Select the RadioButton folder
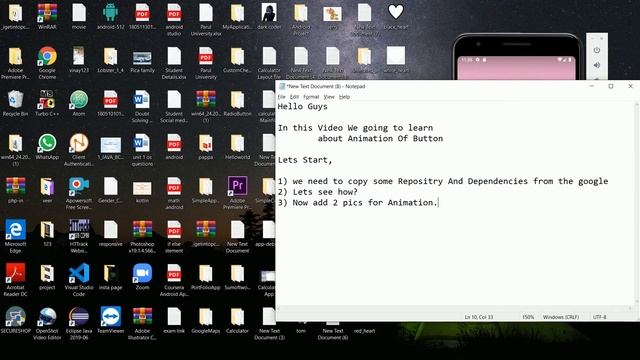The width and height of the screenshot is (640, 360). click(237, 103)
